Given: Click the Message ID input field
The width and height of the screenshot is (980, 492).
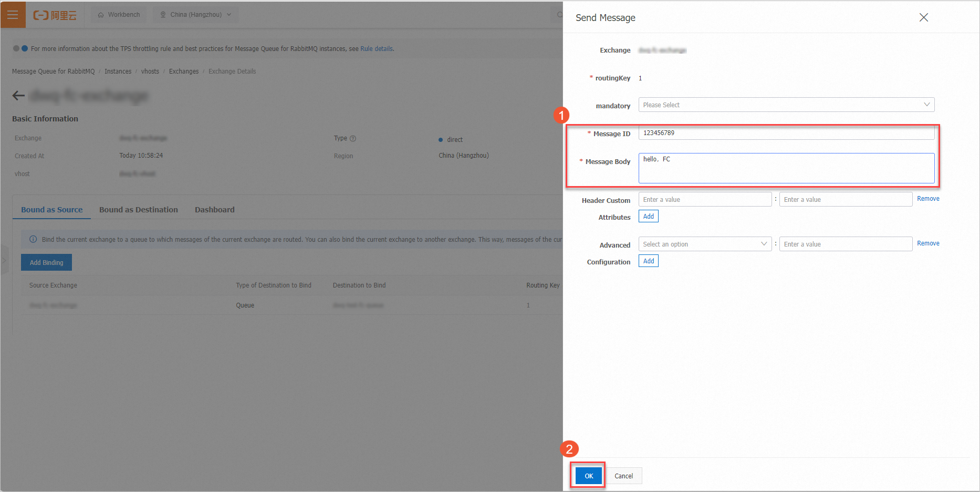Looking at the screenshot, I should [786, 133].
